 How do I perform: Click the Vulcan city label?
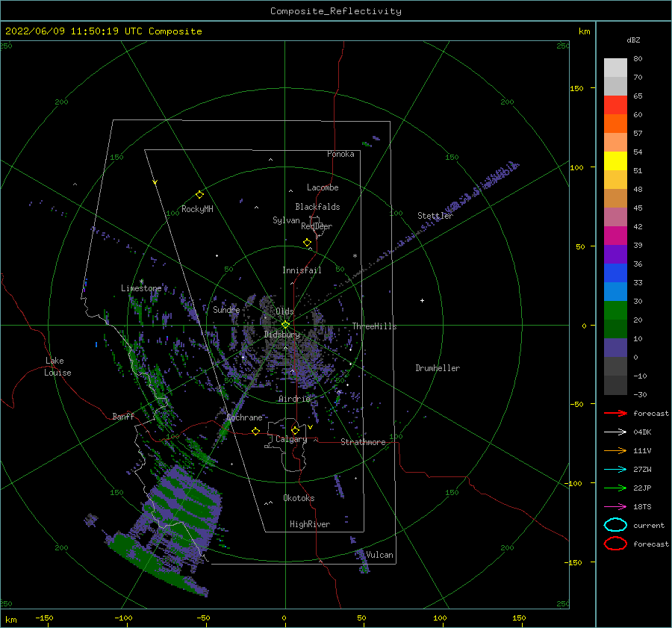380,555
